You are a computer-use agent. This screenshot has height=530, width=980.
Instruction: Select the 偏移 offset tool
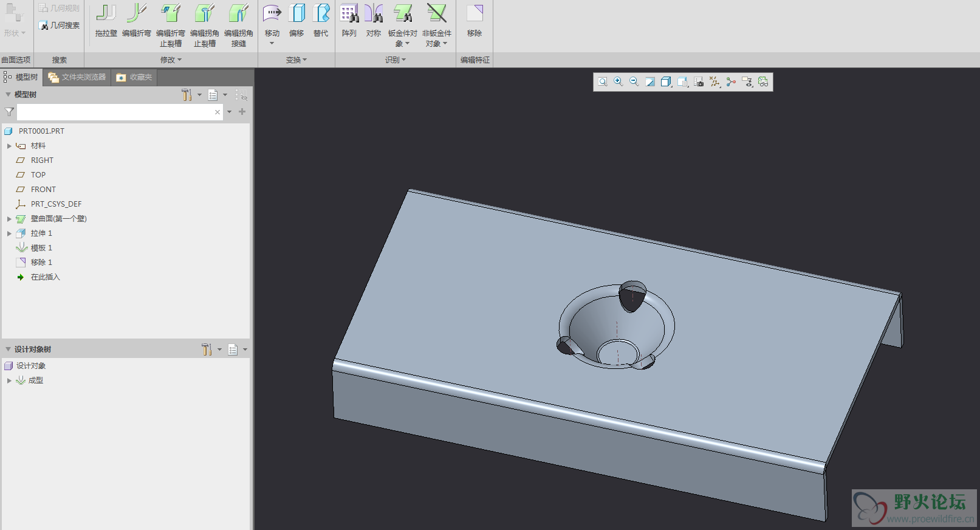(296, 21)
